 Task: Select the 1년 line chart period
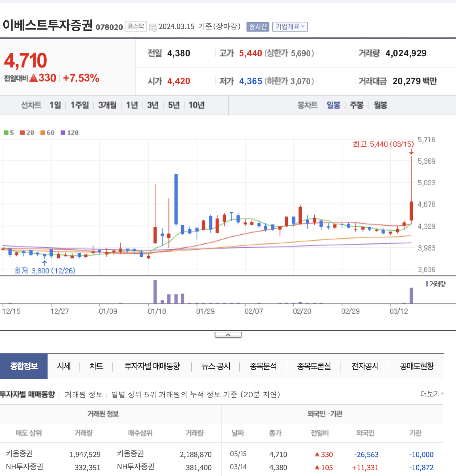(132, 105)
